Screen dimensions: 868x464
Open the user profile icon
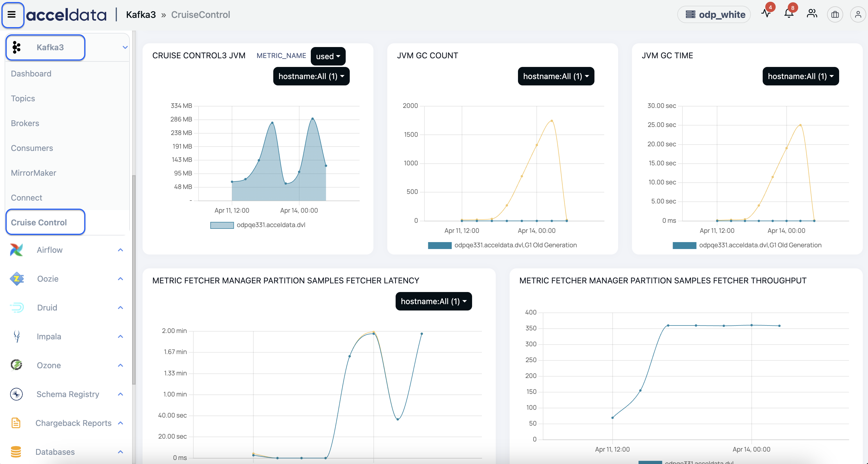click(858, 14)
